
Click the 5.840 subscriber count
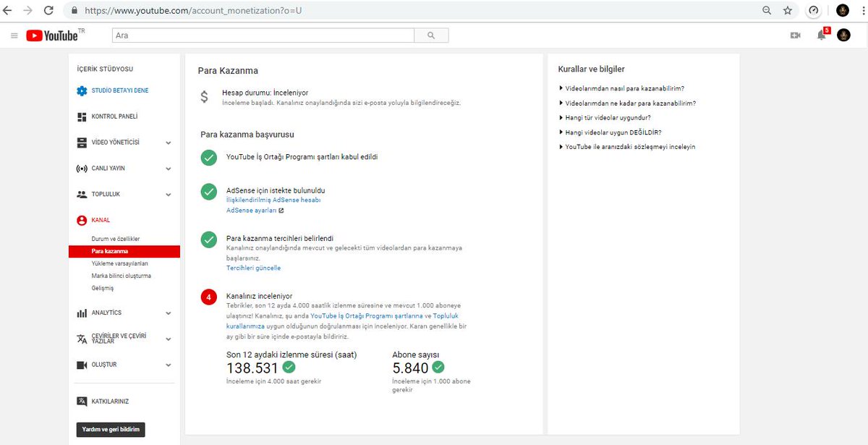[410, 368]
